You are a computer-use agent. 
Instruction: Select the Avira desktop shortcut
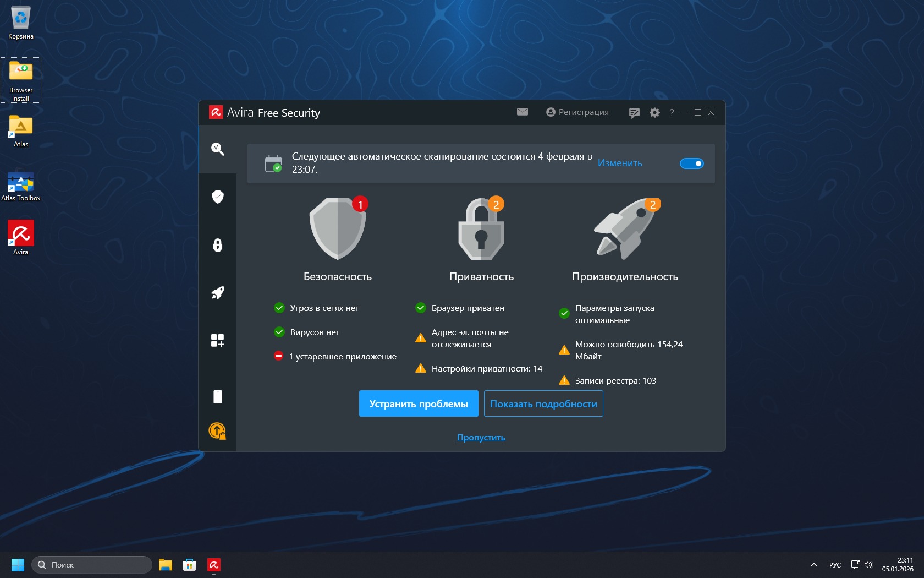(x=21, y=238)
